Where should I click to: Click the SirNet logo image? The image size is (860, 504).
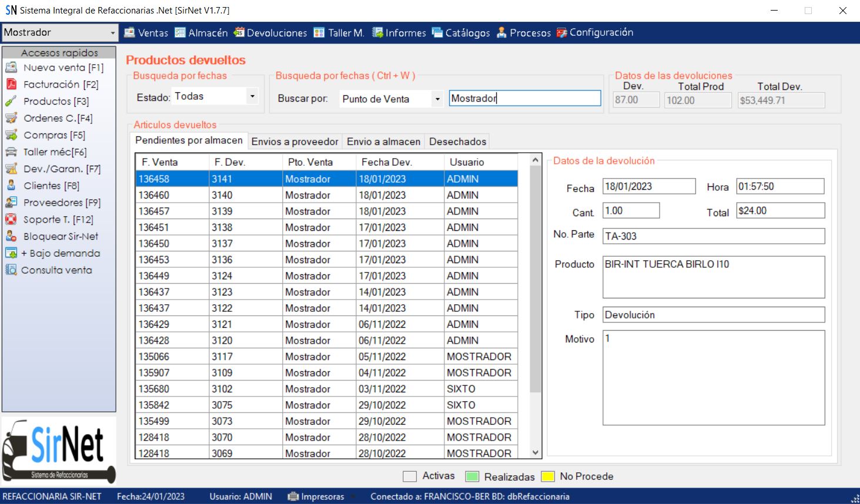(59, 451)
